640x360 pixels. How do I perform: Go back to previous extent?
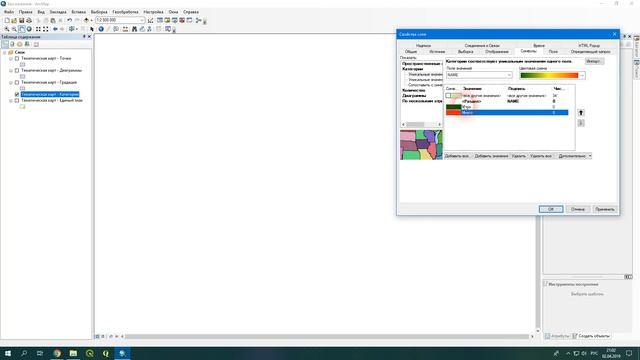[55, 29]
